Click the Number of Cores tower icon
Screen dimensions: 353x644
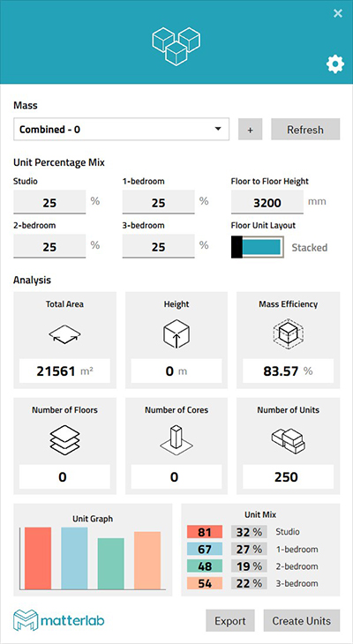[176, 440]
